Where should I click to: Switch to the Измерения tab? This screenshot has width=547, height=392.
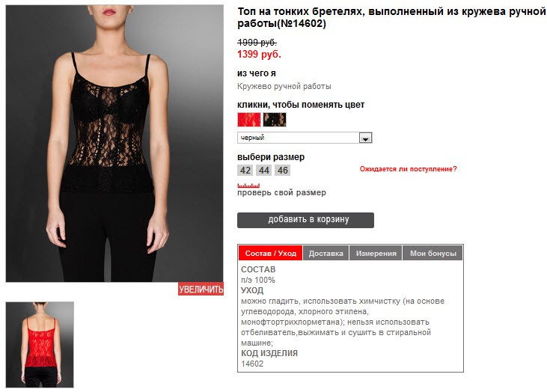376,253
